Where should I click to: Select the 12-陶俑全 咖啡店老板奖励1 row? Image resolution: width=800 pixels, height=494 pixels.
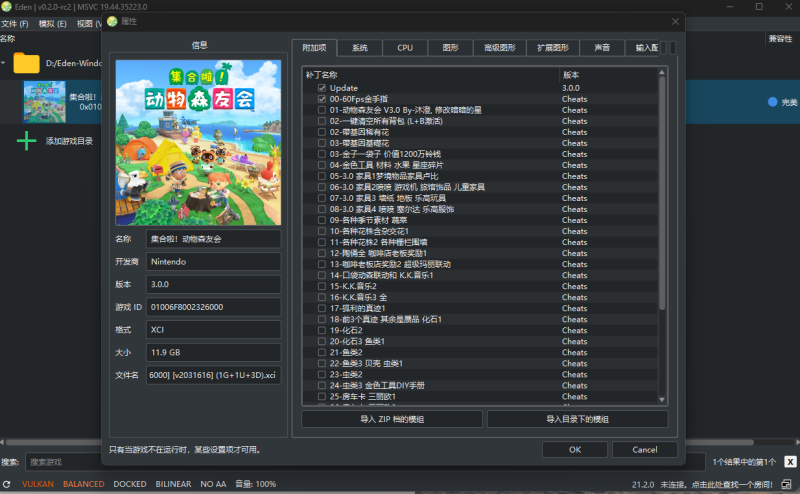(480, 253)
